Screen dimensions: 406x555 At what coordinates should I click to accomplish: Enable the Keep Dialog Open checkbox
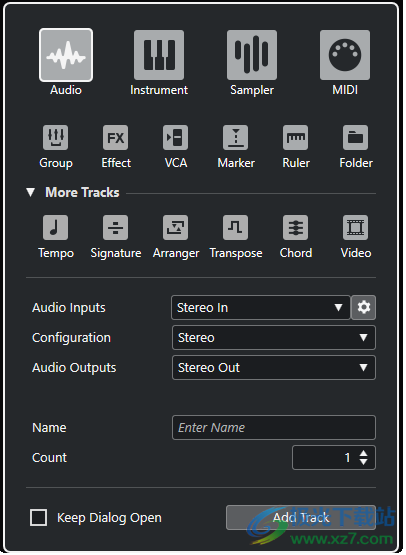[39, 517]
